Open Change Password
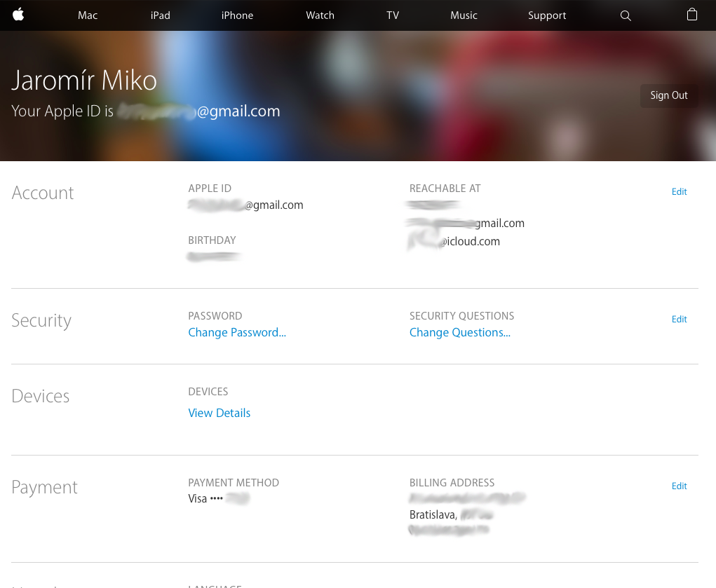The height and width of the screenshot is (588, 716). point(237,332)
